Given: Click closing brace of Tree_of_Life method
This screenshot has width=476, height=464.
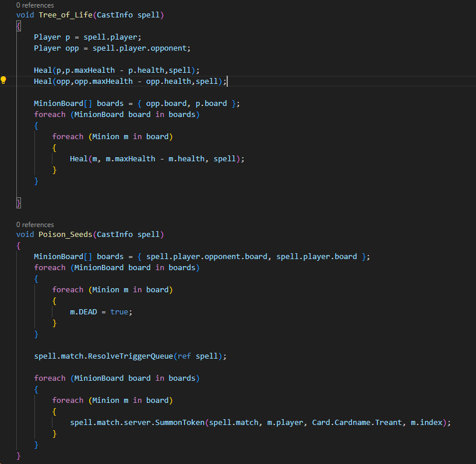Looking at the screenshot, I should pos(19,203).
